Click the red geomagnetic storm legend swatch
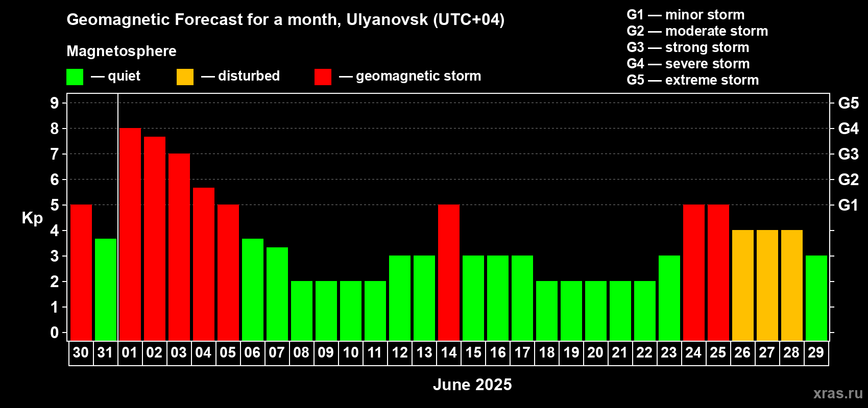 [323, 77]
